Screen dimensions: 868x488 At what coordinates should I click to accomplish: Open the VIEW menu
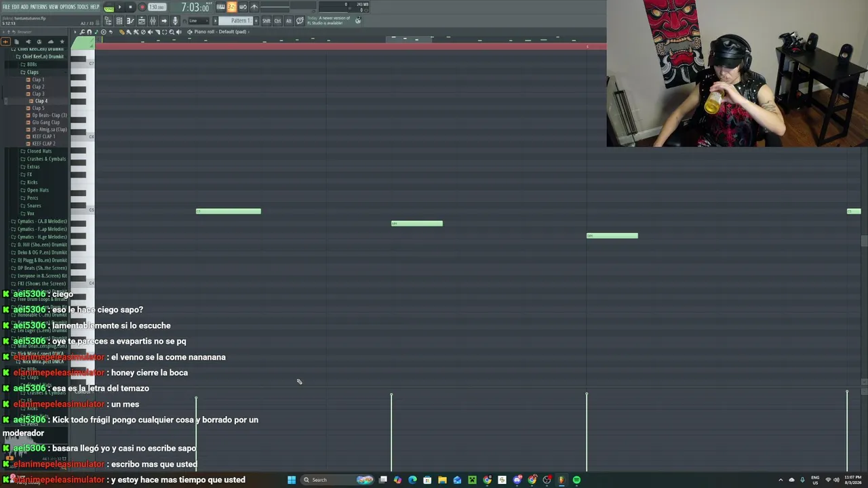click(x=54, y=7)
